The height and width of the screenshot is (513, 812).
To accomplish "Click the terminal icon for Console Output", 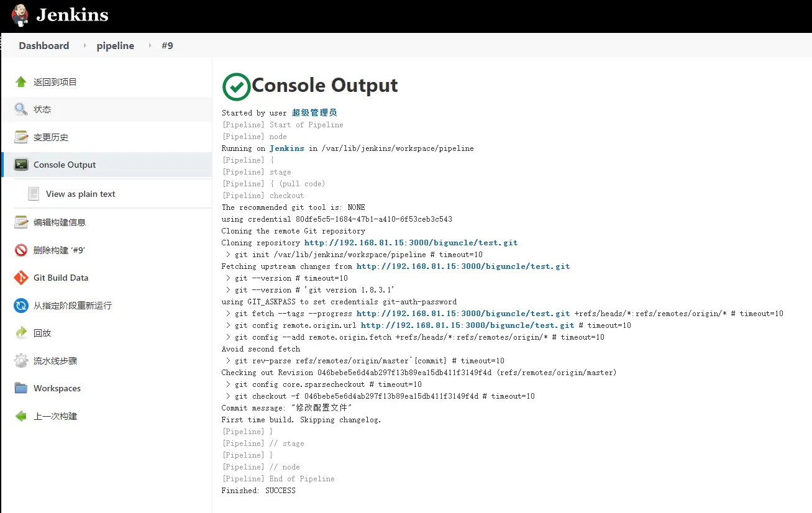I will coord(21,165).
